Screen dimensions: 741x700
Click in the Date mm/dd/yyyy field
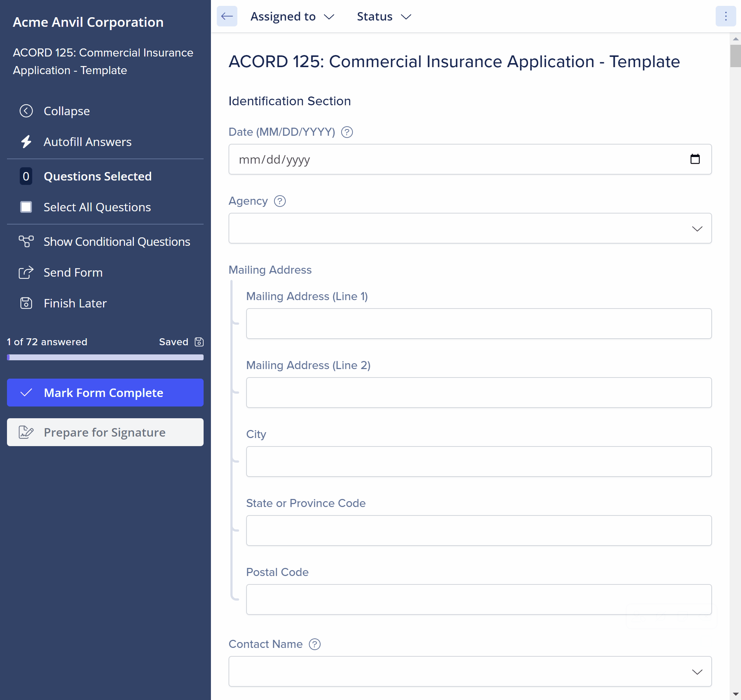point(470,159)
